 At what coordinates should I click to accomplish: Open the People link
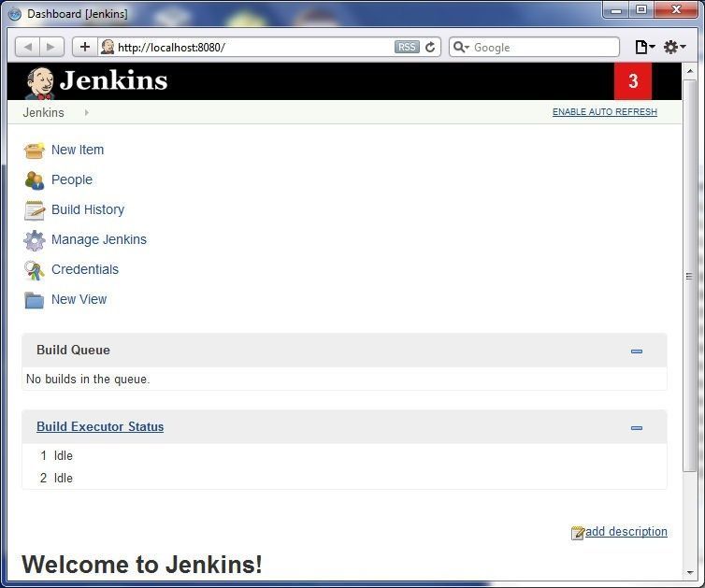pos(71,179)
